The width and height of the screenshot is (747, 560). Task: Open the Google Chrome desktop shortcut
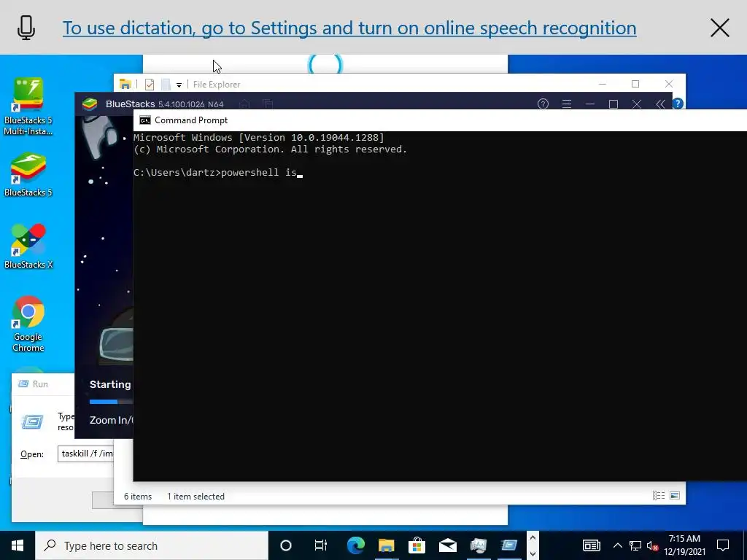[x=28, y=324]
